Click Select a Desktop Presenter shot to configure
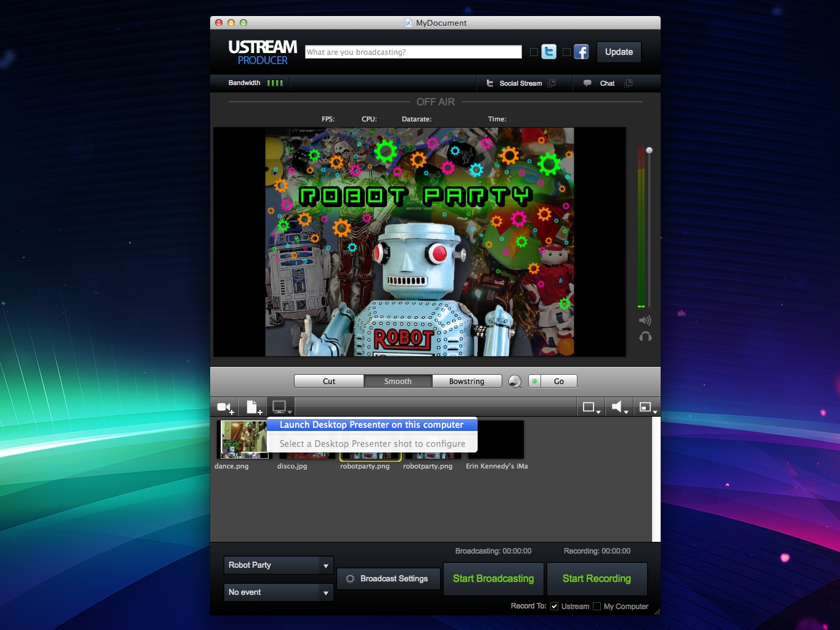Screen dimensions: 840x630 [372, 444]
